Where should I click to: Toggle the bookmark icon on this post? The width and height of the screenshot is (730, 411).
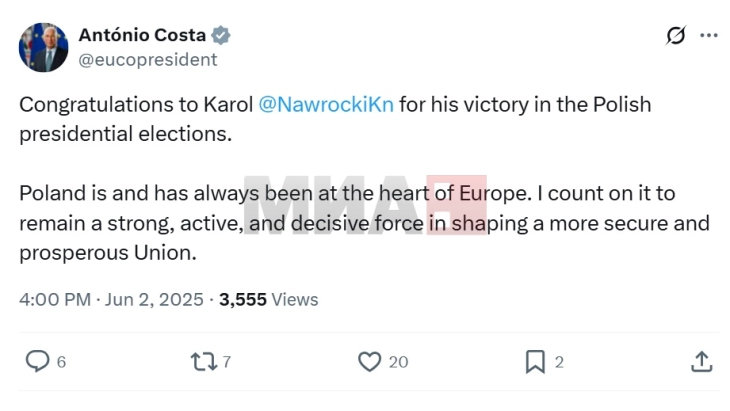536,362
